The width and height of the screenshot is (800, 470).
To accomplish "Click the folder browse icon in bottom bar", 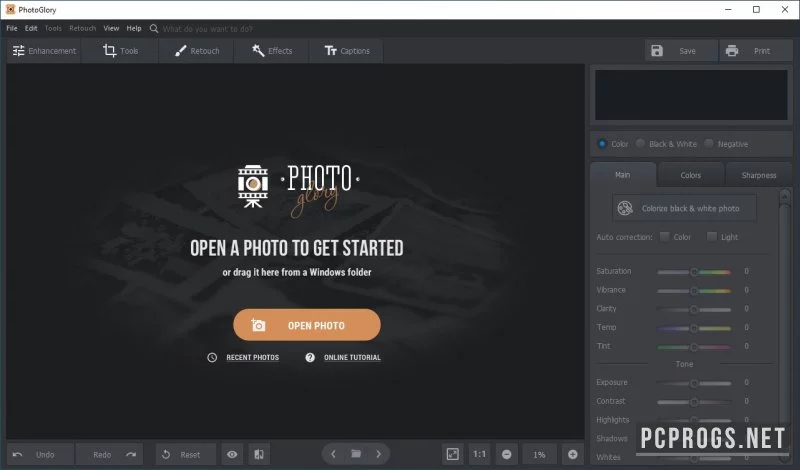I will click(356, 454).
